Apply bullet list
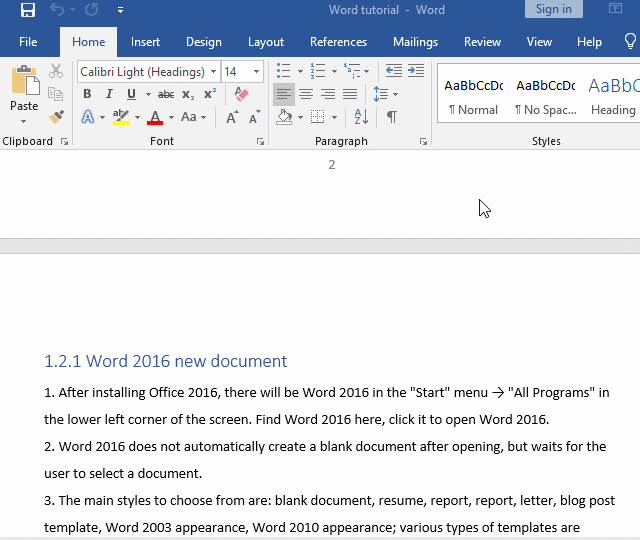Viewport: 640px width, 540px height. 284,71
